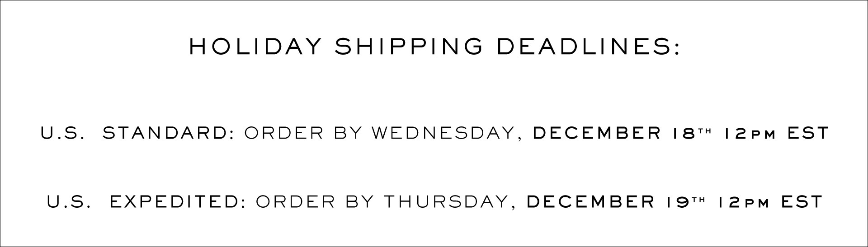
Task: Click the 'DEADLINES:' word in the heading
Action: click(x=584, y=47)
